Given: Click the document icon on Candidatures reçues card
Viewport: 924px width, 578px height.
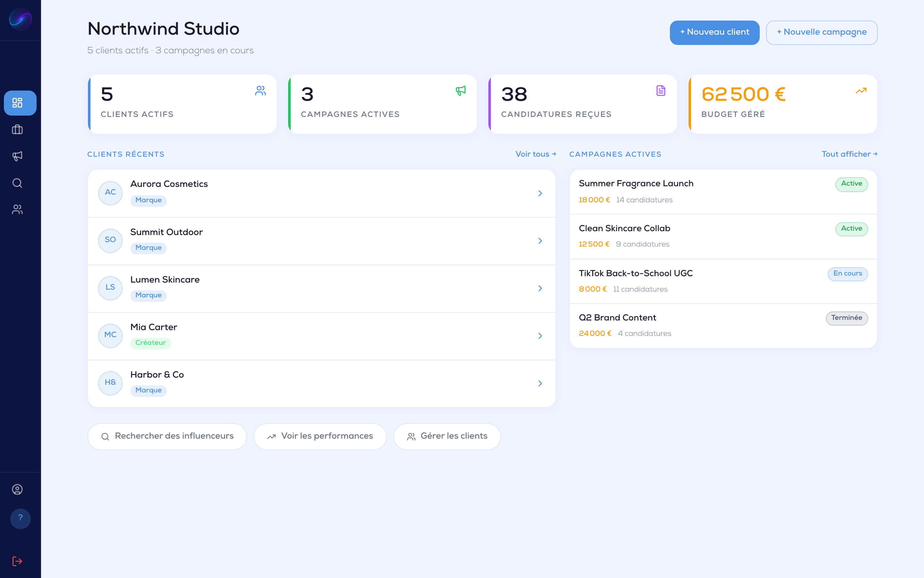Looking at the screenshot, I should pos(661,91).
